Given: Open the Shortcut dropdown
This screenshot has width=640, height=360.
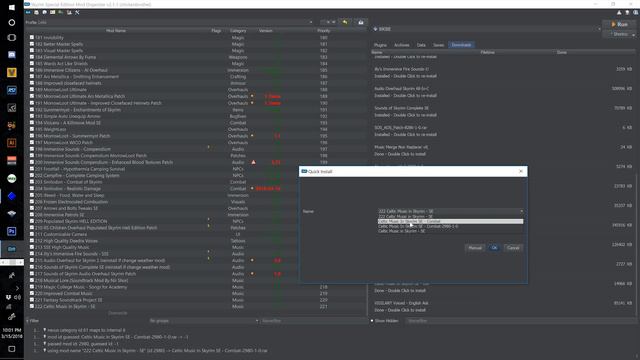Looking at the screenshot, I should [620, 34].
